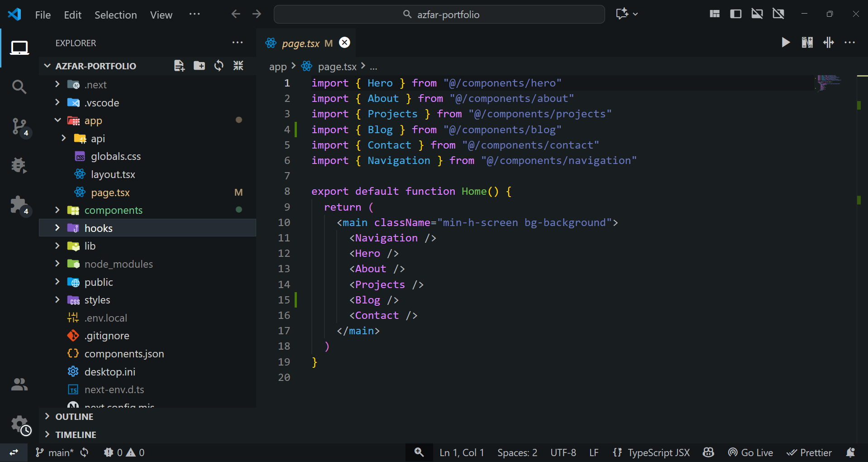Open the Manage gear icon

20,425
